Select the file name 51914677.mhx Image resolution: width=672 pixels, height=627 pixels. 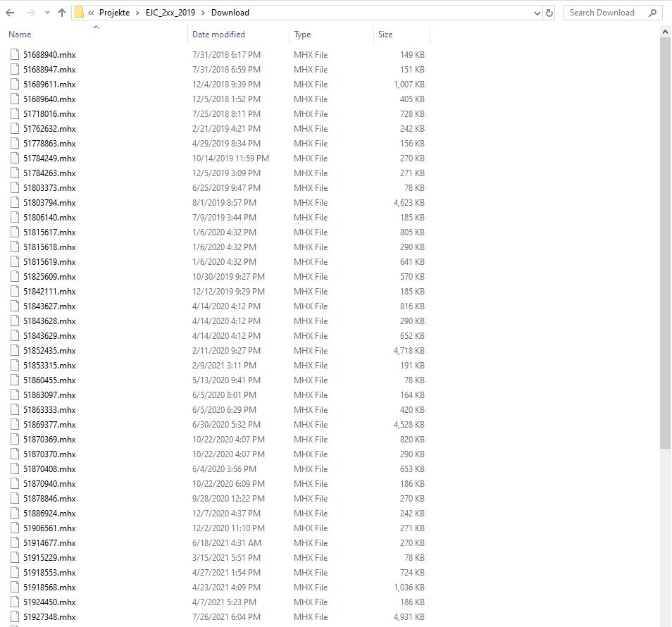click(49, 542)
